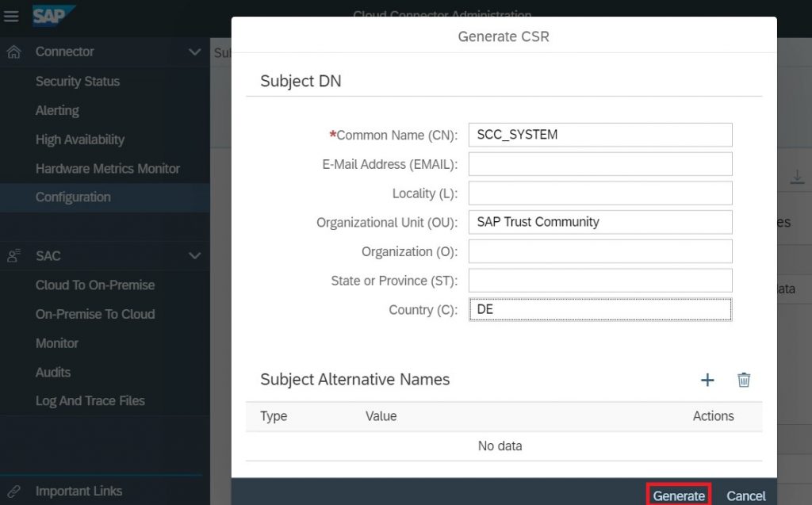Click the Subject DN heading
The height and width of the screenshot is (505, 812).
[x=301, y=81]
